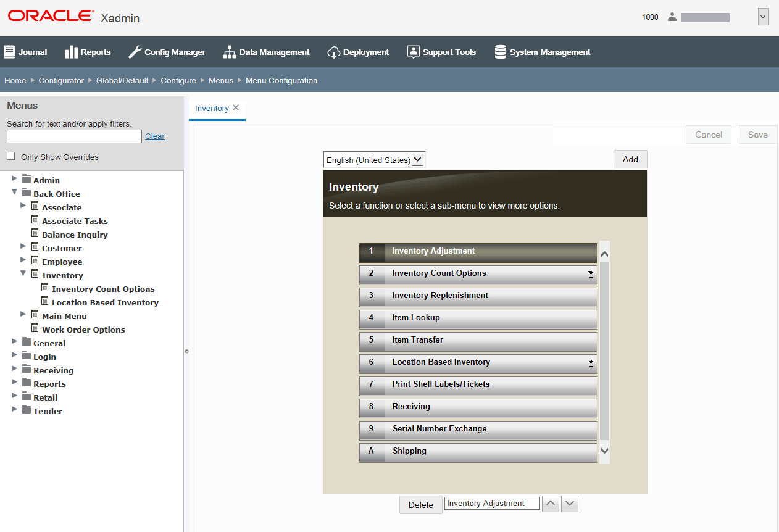
Task: Click the sidebar collapse handle
Action: tap(186, 351)
